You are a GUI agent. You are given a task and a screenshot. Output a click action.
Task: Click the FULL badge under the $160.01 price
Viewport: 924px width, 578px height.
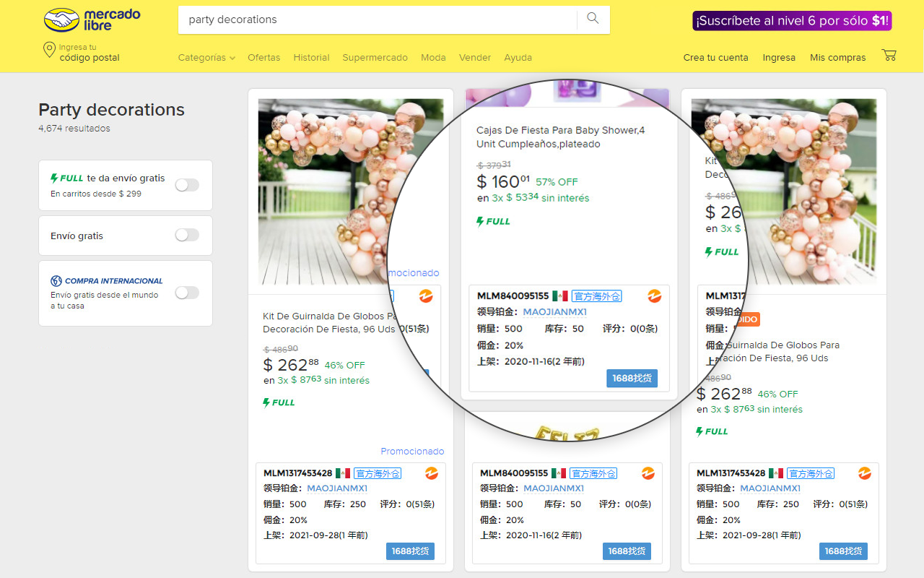tap(494, 222)
